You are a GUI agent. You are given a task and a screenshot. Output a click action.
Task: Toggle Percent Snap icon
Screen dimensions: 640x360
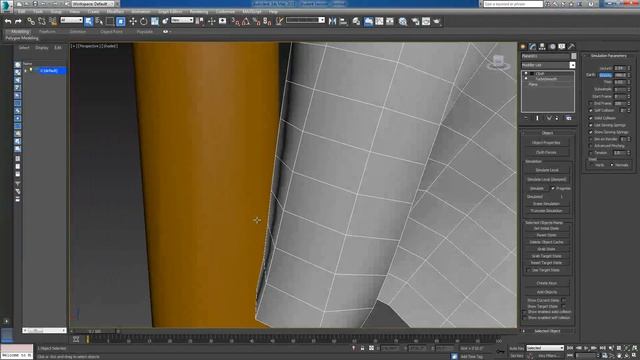[x=257, y=21]
